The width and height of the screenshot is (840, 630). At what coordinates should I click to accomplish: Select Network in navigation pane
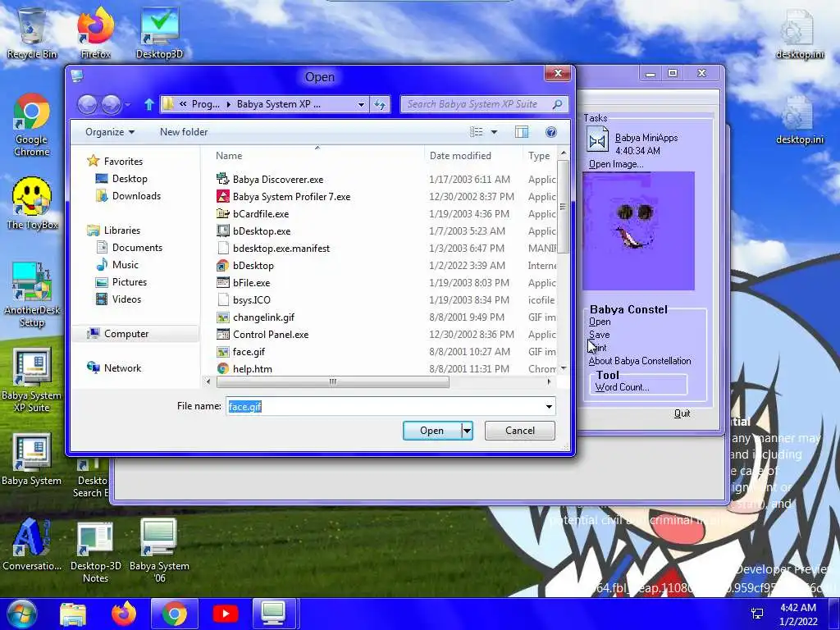pos(122,367)
